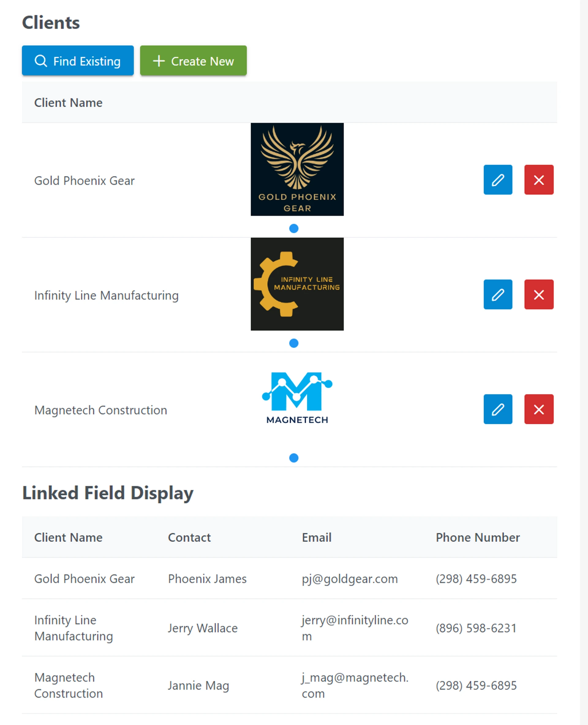The image size is (588, 725).
Task: Open the Magnetech logo thumbnail
Action: 297,398
